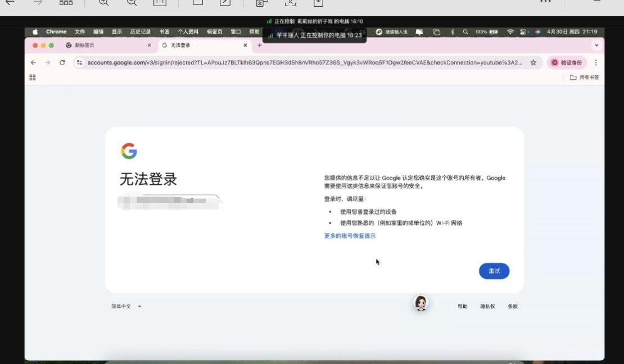The image size is (624, 364).
Task: Open a new tab with plus button
Action: click(260, 46)
